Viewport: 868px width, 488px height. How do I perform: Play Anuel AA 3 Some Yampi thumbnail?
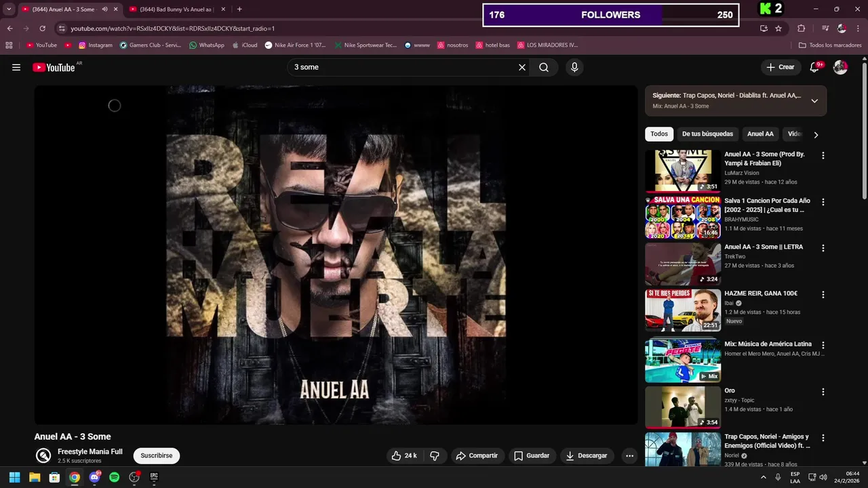point(683,171)
